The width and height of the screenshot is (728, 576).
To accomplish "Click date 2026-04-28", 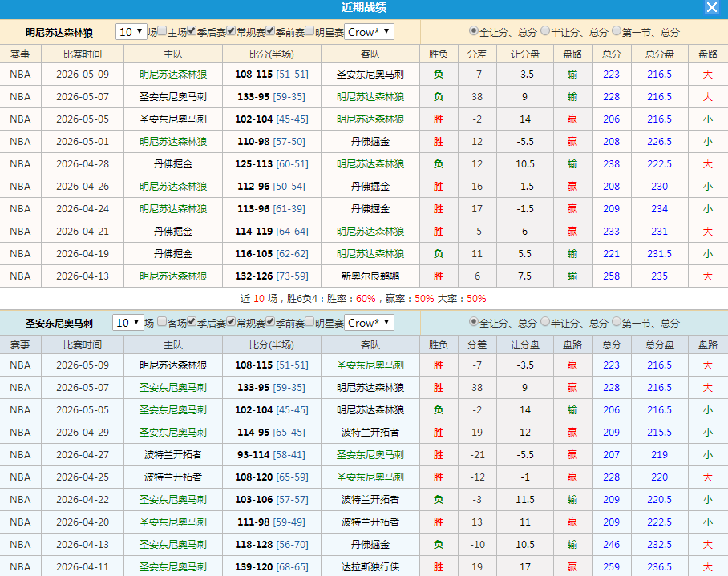I will pos(83,163).
